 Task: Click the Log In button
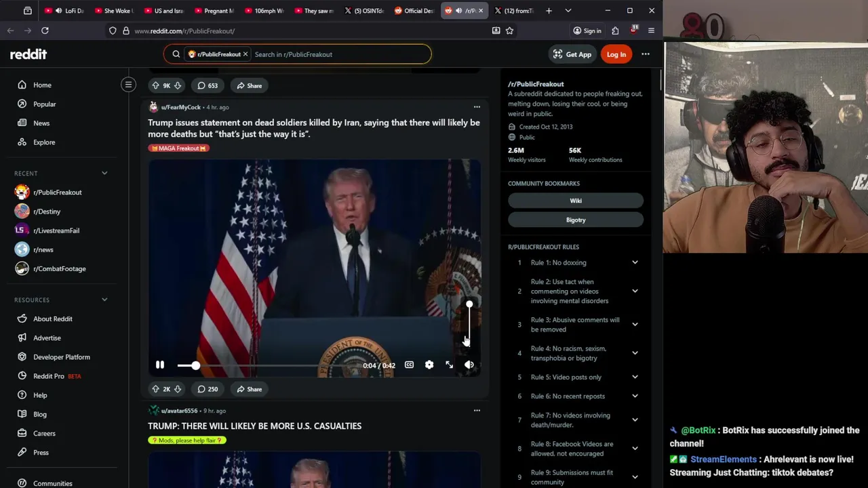[x=616, y=54]
